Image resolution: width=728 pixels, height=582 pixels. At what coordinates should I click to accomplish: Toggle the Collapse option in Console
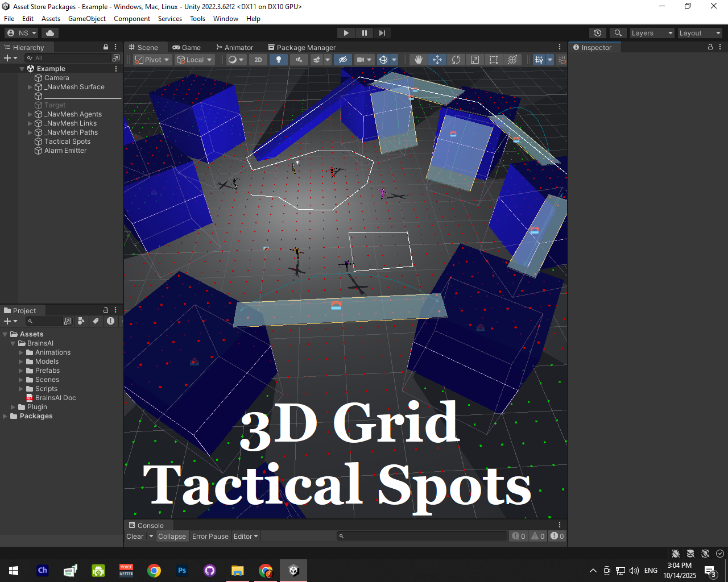pos(172,537)
